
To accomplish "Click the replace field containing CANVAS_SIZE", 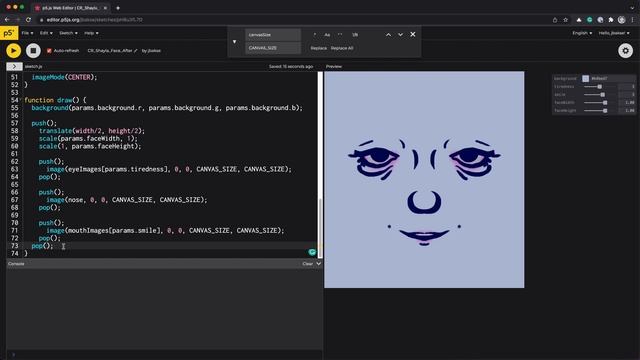I will click(273, 48).
